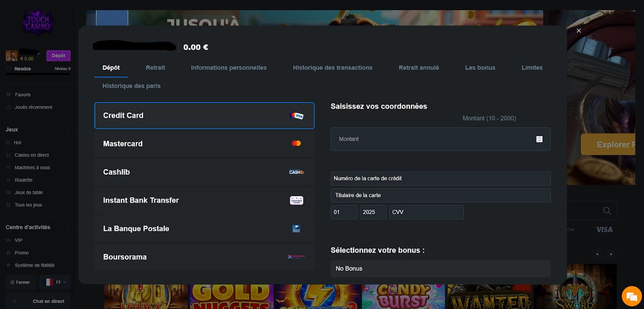The height and width of the screenshot is (309, 644).
Task: Open Machines à sous category
Action: (32, 167)
